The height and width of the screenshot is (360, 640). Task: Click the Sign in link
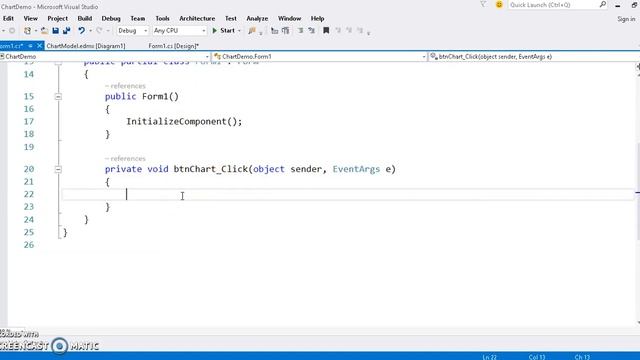coord(626,19)
